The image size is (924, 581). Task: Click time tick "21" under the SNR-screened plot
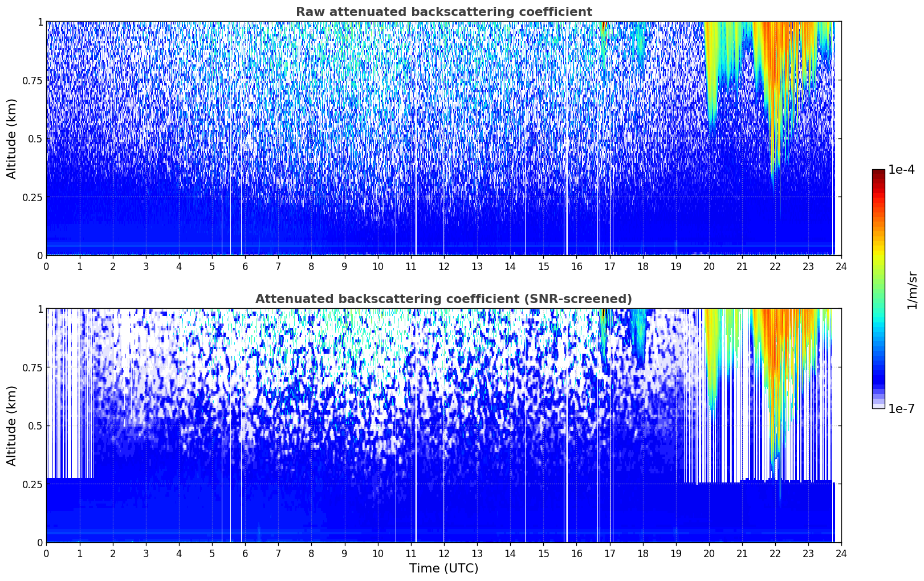click(x=742, y=553)
